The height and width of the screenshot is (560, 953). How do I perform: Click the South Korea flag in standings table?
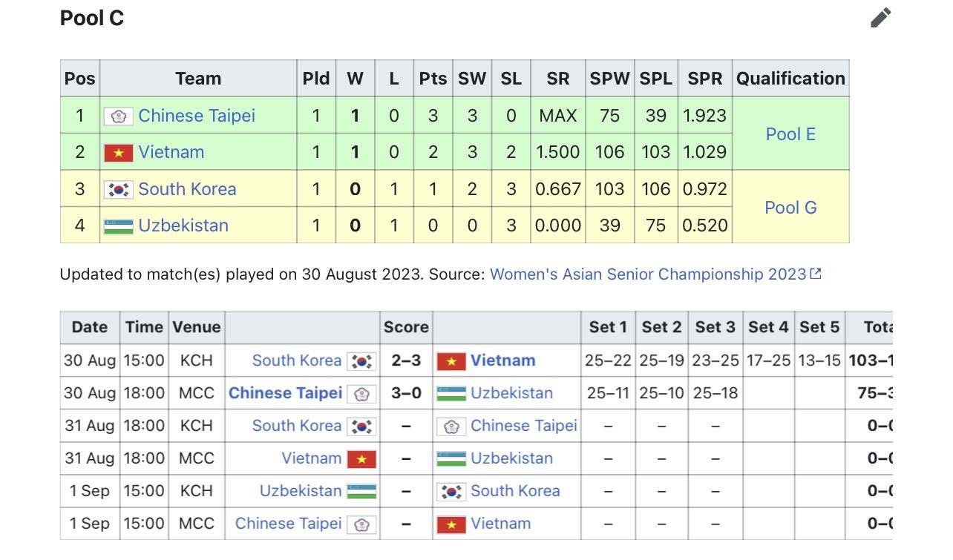(x=118, y=190)
